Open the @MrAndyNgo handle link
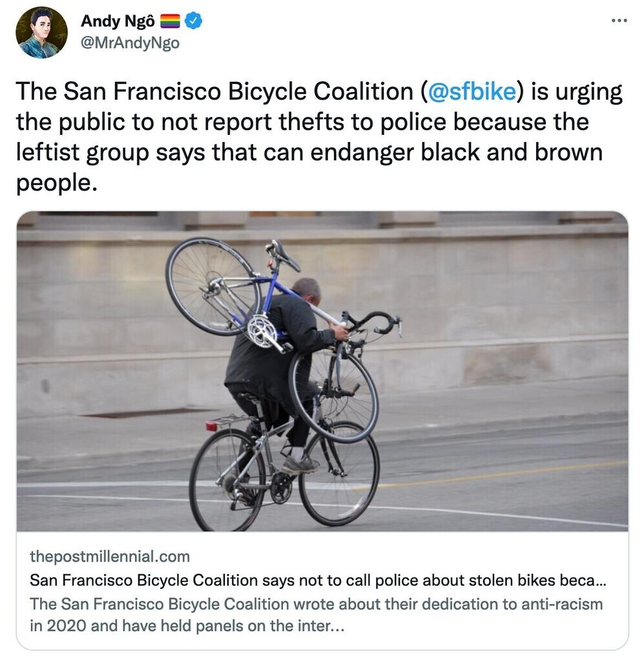 pos(130,43)
